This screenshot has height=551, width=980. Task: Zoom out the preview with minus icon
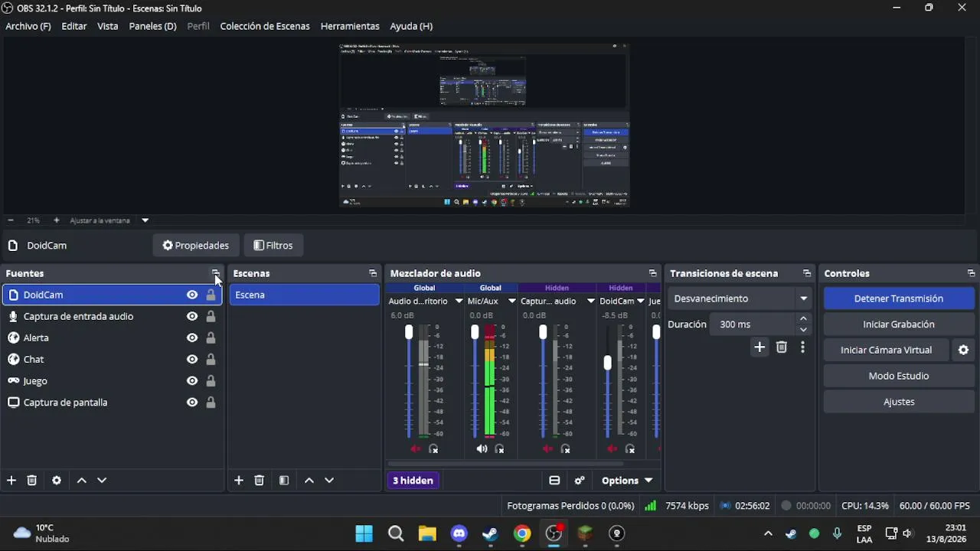pos(11,220)
